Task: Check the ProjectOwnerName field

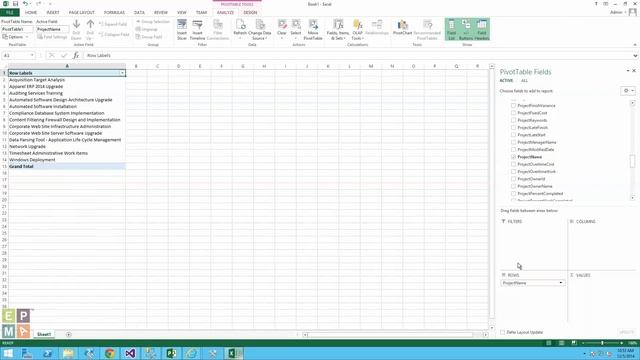Action: (513, 186)
